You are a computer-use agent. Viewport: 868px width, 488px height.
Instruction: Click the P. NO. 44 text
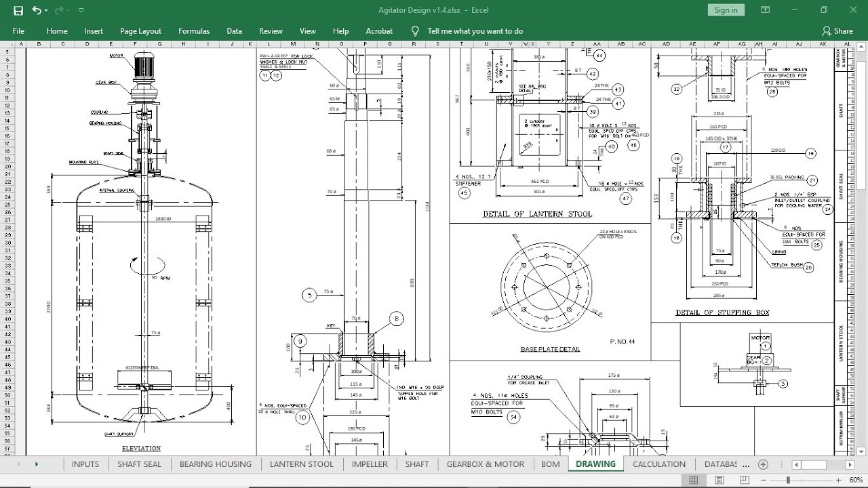[623, 342]
